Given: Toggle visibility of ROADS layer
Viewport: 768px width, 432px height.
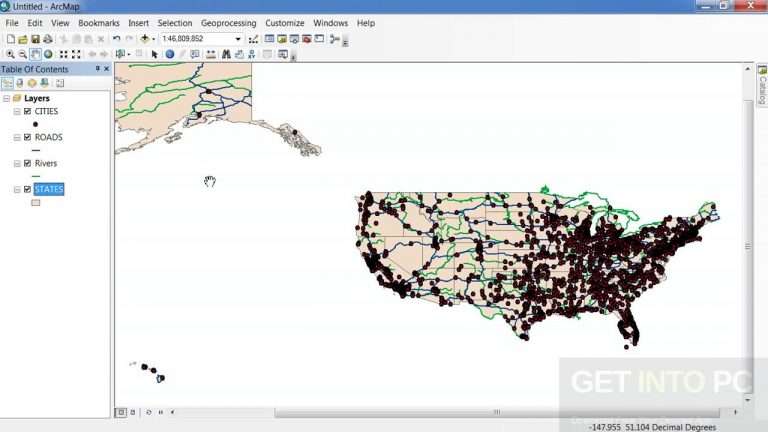Looking at the screenshot, I should tap(27, 138).
